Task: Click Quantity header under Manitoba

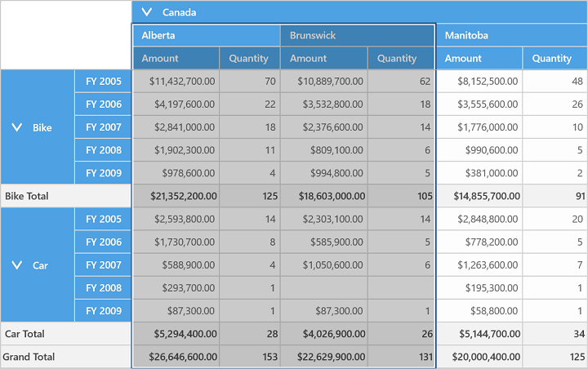Action: [555, 59]
